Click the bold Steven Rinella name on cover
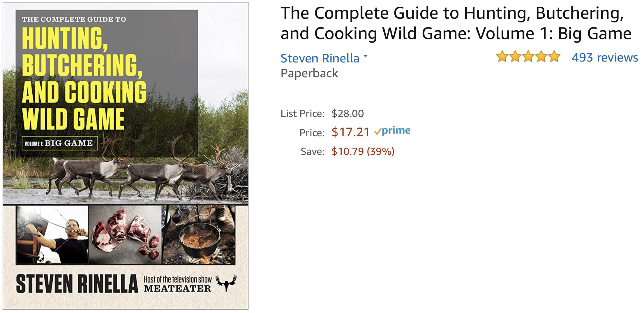 pyautogui.click(x=77, y=283)
